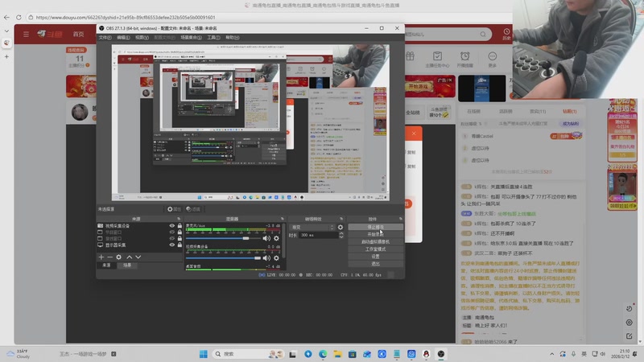Open Windows Start menu
The height and width of the screenshot is (362, 644).
coord(204,354)
